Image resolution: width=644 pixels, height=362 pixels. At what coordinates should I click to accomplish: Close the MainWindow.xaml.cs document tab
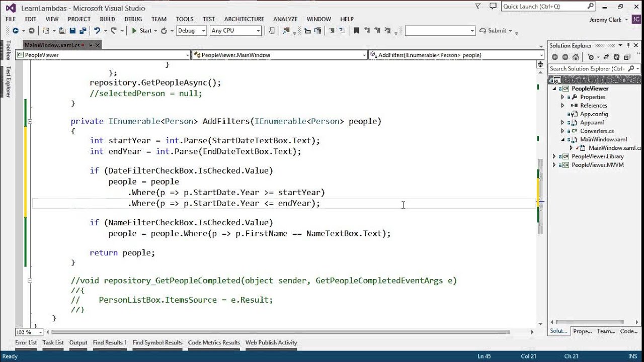pos(98,45)
